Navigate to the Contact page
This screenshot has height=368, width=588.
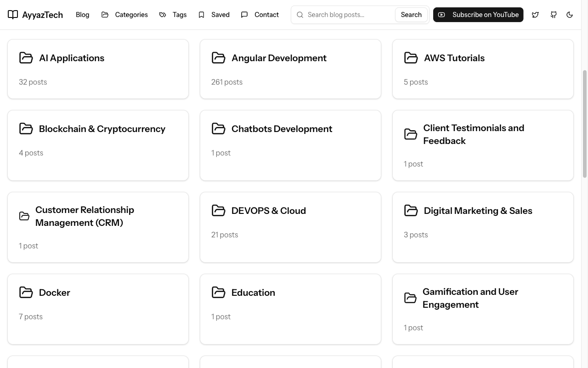260,15
